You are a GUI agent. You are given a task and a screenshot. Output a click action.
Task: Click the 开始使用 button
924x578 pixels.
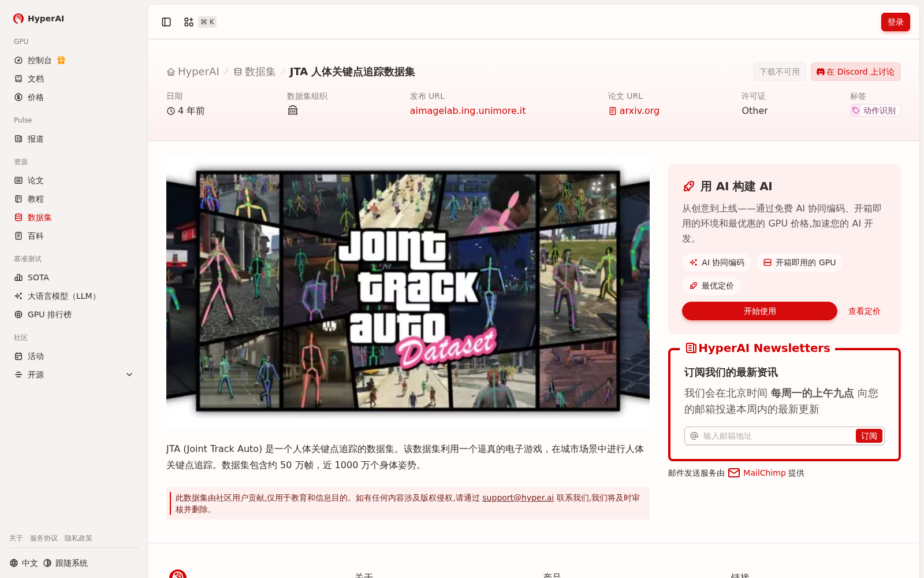coord(759,311)
